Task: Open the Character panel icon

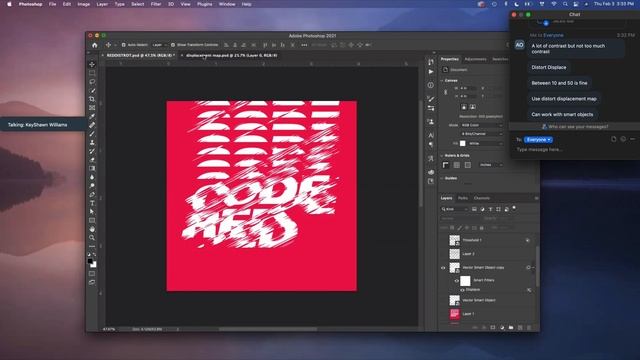Action: (x=431, y=135)
